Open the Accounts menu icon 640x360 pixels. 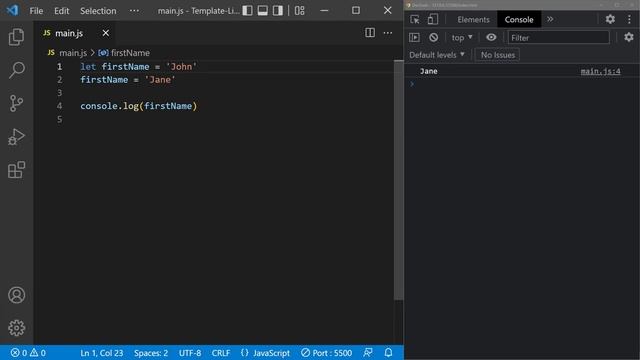click(x=16, y=295)
